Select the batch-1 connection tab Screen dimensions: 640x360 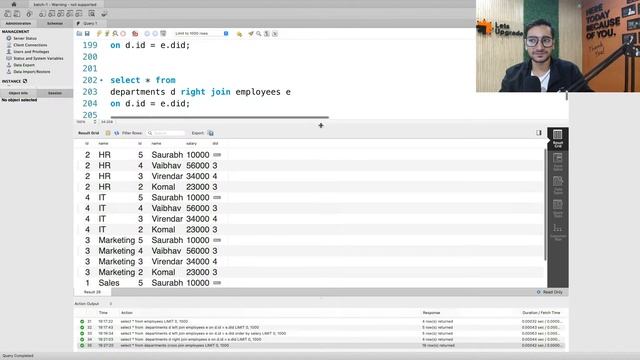coord(64,4)
